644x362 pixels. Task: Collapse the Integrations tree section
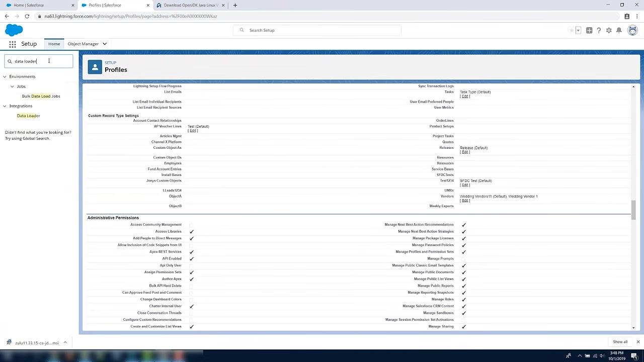(5, 106)
